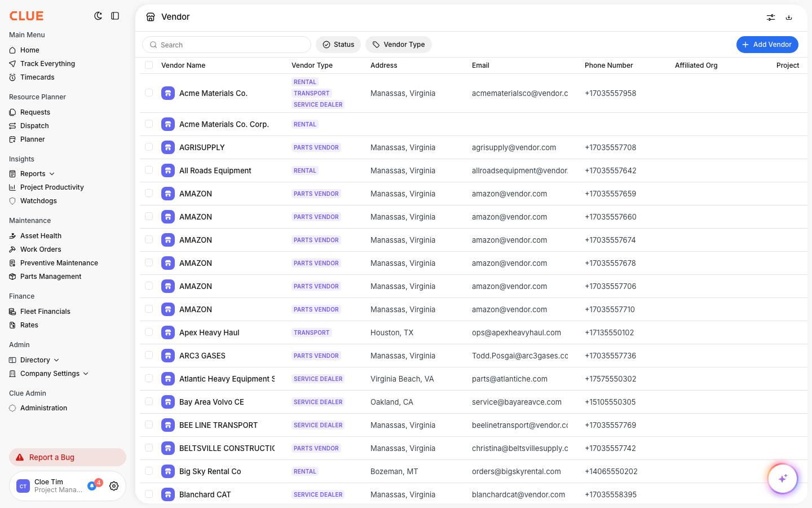Click the Report a Bug button
812x508 pixels.
coord(68,457)
